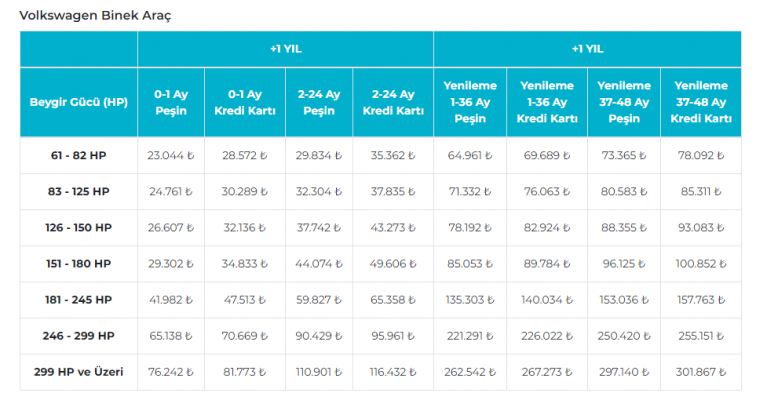The image size is (767, 400).
Task: Select the 69.689 ₺ price cell
Action: coord(547,156)
